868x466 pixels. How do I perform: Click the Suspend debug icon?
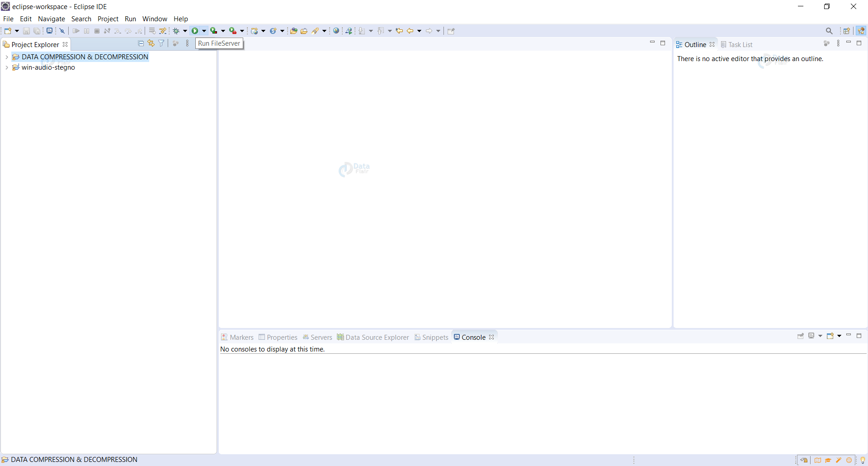[86, 31]
